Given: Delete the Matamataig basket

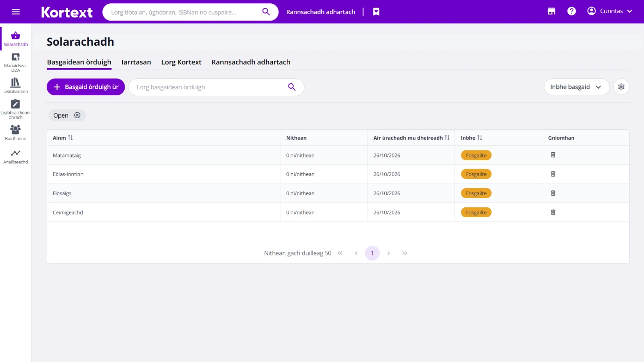Looking at the screenshot, I should click(553, 155).
